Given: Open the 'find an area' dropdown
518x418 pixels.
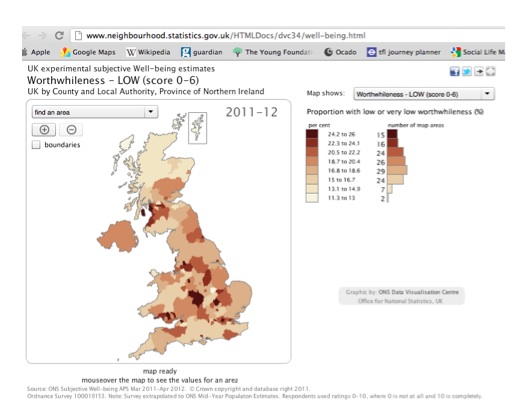Looking at the screenshot, I should click(x=95, y=112).
